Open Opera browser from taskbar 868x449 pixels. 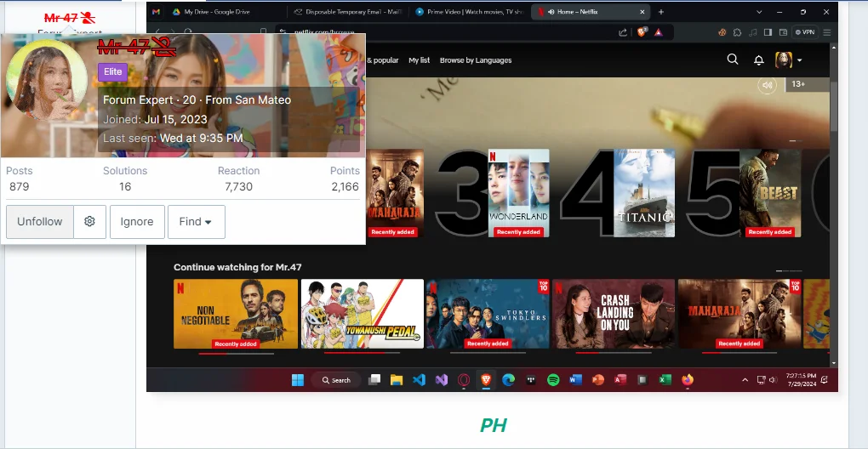[x=464, y=380]
